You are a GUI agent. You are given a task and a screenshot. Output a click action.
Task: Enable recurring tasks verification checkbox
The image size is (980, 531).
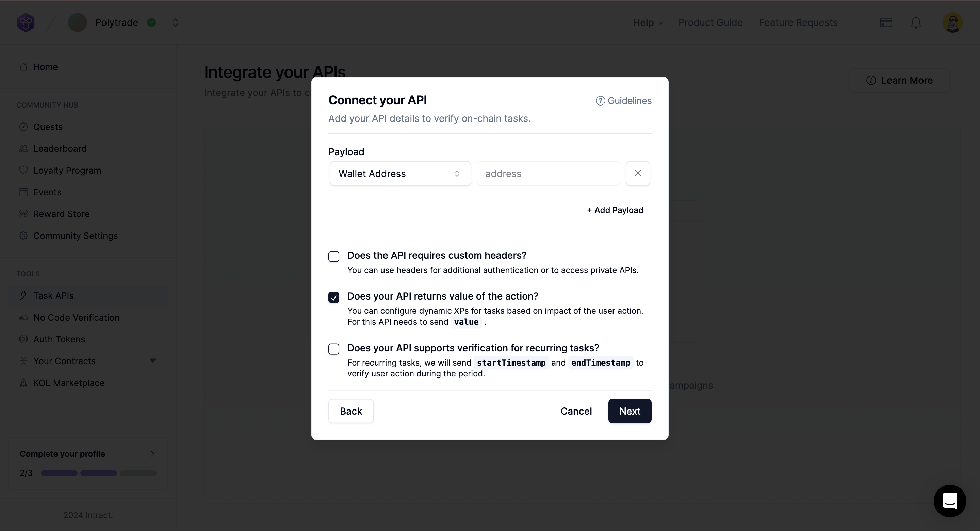[333, 349]
